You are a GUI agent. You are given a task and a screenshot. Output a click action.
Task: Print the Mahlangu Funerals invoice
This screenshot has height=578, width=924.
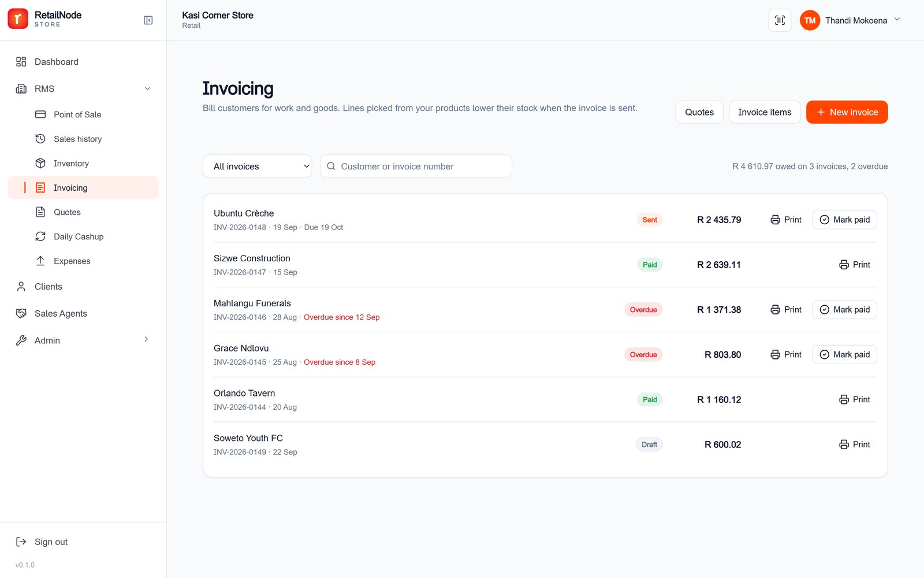[x=786, y=310]
